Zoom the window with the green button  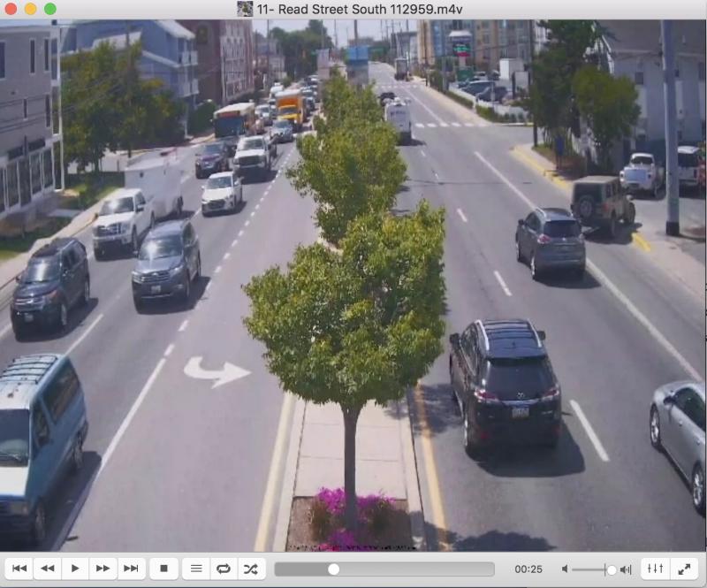coord(49,9)
